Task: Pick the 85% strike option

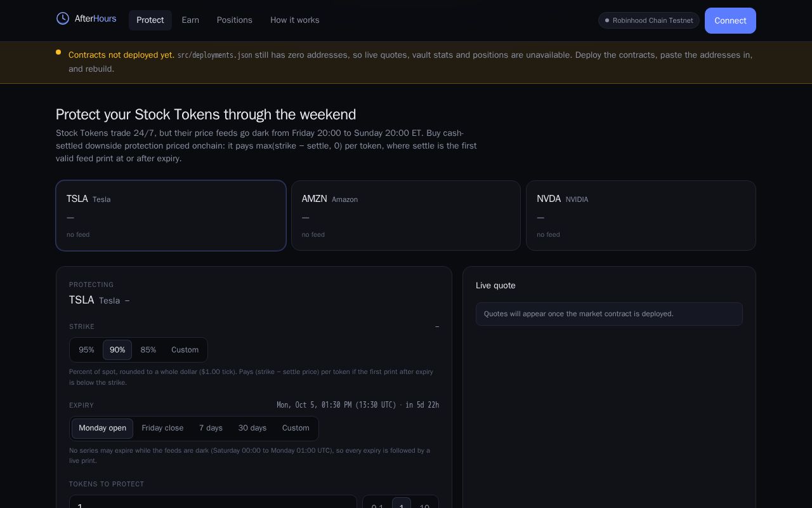Action: (x=148, y=350)
